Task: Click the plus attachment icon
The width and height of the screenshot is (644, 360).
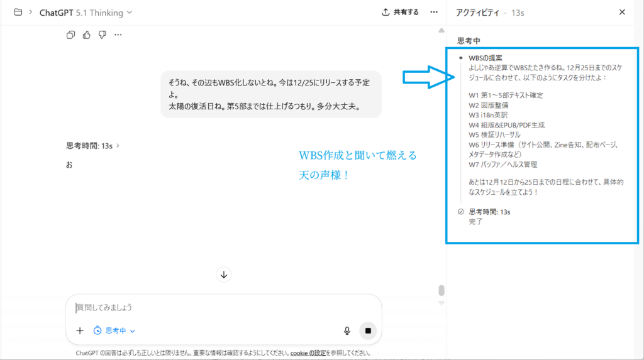Action: click(80, 330)
